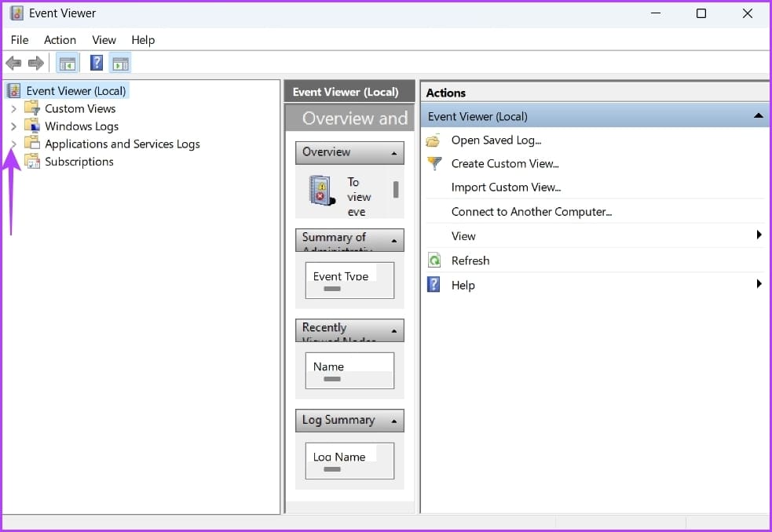772x532 pixels.
Task: Open the File menu
Action: pyautogui.click(x=20, y=40)
